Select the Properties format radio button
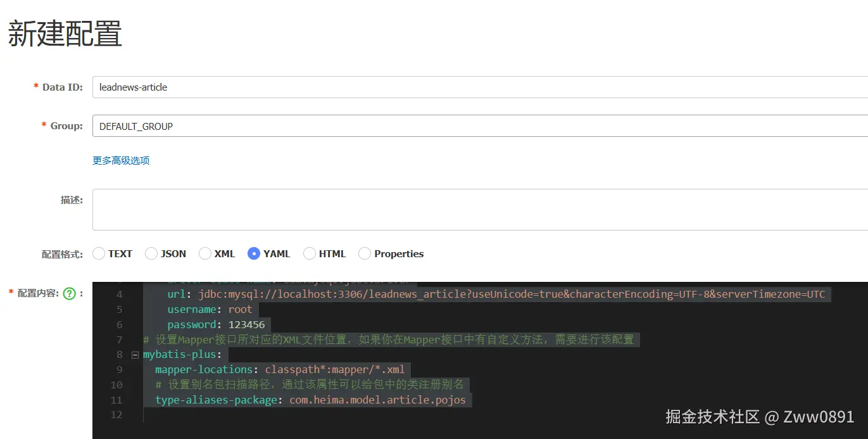This screenshot has width=868, height=439. click(x=365, y=254)
